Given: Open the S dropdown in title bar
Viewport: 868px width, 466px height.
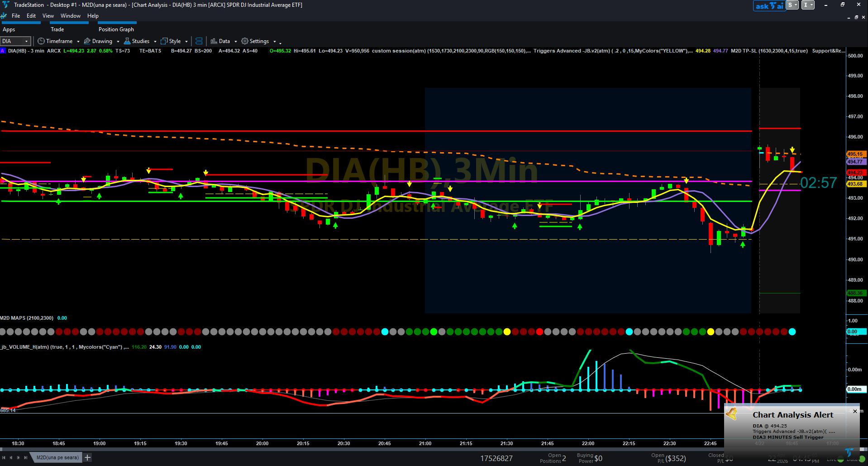Looking at the screenshot, I should 792,5.
